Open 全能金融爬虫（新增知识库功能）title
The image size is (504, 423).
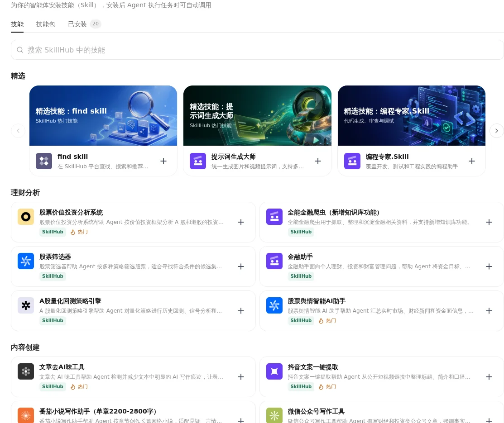[334, 212]
